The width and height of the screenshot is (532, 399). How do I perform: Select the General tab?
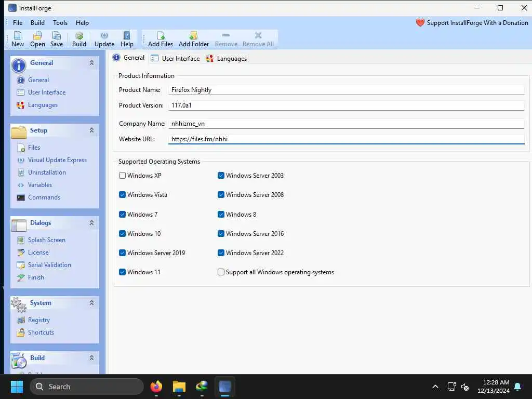point(129,58)
